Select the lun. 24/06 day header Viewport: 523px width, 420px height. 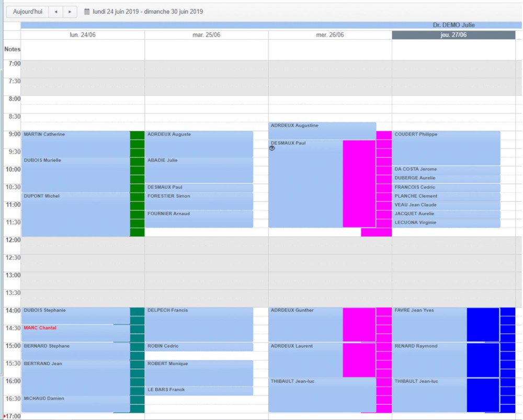tap(83, 35)
